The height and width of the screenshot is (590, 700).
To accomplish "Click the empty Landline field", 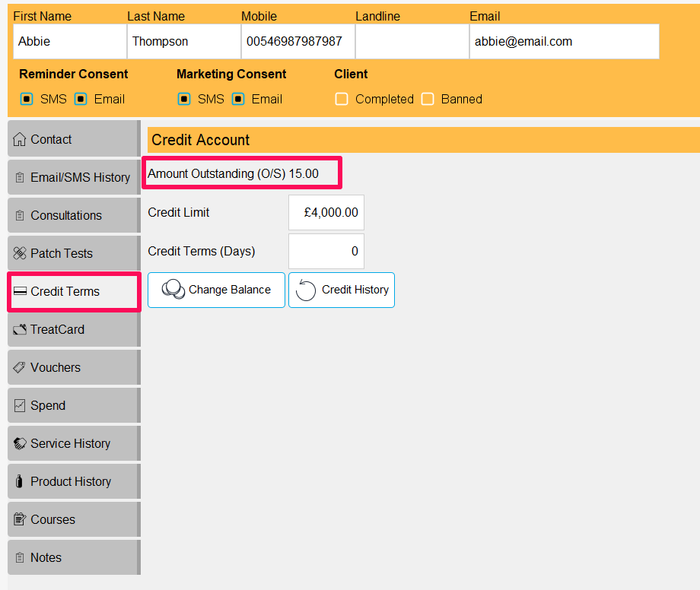I will point(412,42).
